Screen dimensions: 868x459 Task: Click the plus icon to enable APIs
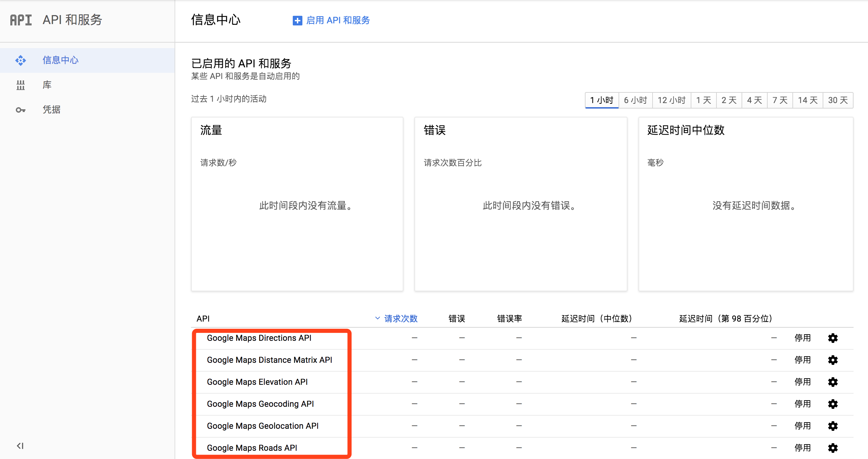click(297, 21)
